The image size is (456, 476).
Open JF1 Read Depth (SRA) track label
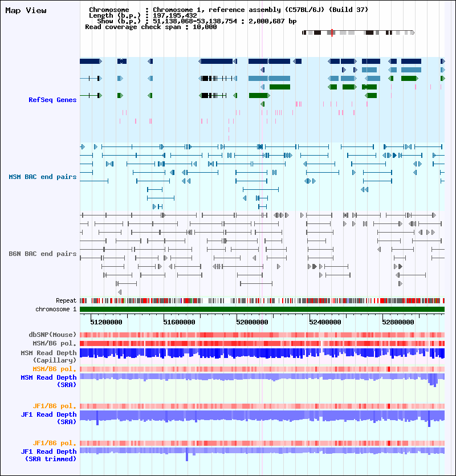48,418
